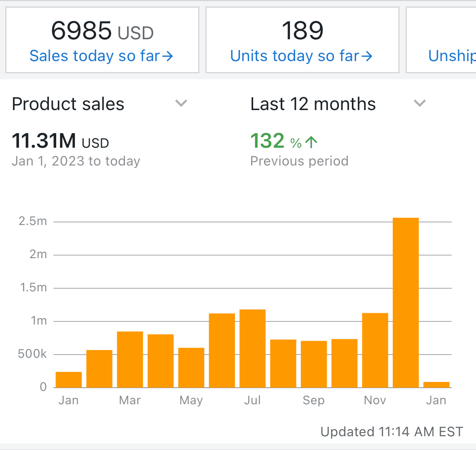The width and height of the screenshot is (476, 450).
Task: Click the May sales bar
Action: pyautogui.click(x=191, y=367)
